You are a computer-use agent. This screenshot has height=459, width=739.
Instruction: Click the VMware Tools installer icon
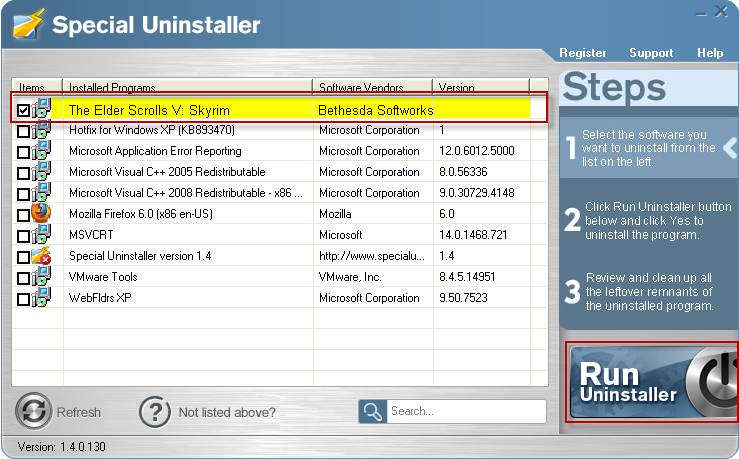[x=41, y=276]
